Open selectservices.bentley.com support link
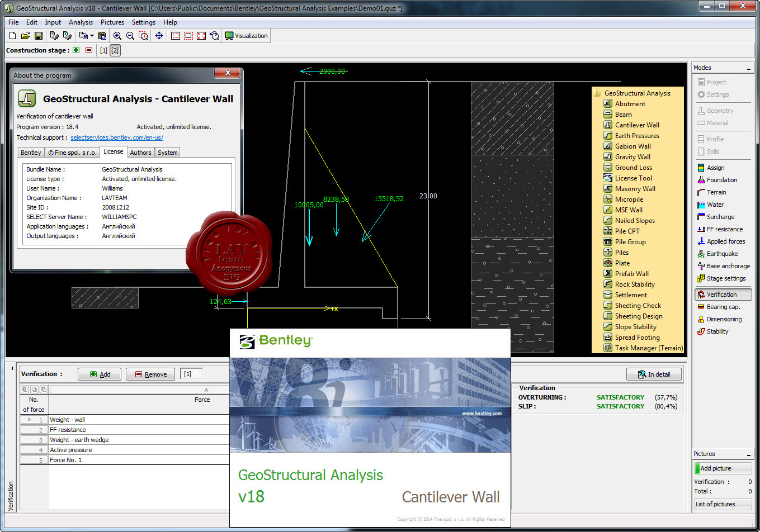Image resolution: width=760 pixels, height=532 pixels. [x=117, y=137]
